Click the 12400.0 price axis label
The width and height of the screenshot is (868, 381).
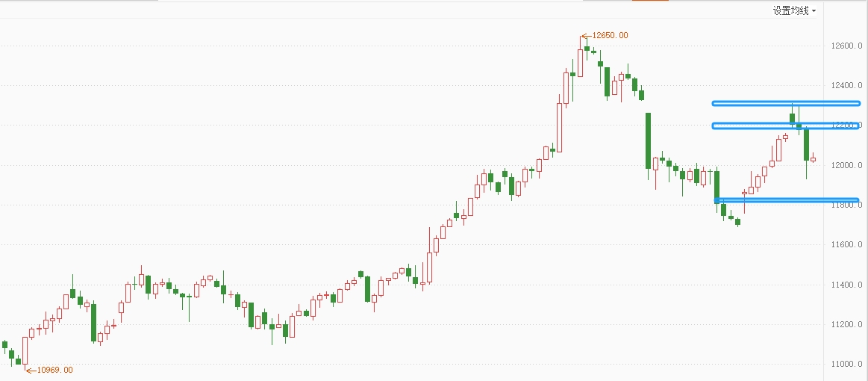pos(849,86)
